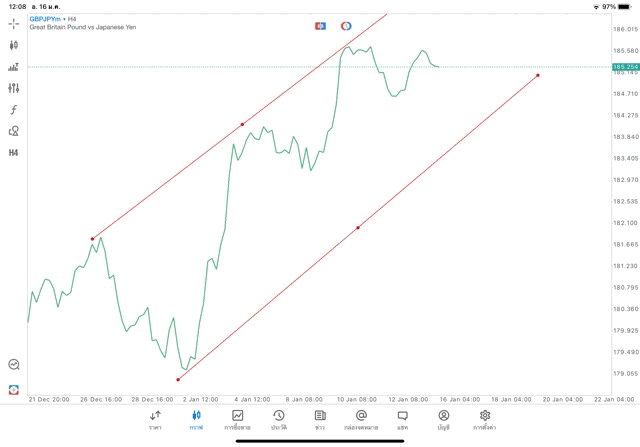Viewport: 640px width, 447px height.
Task: Open chart search with magnifier icon
Action: [14, 365]
